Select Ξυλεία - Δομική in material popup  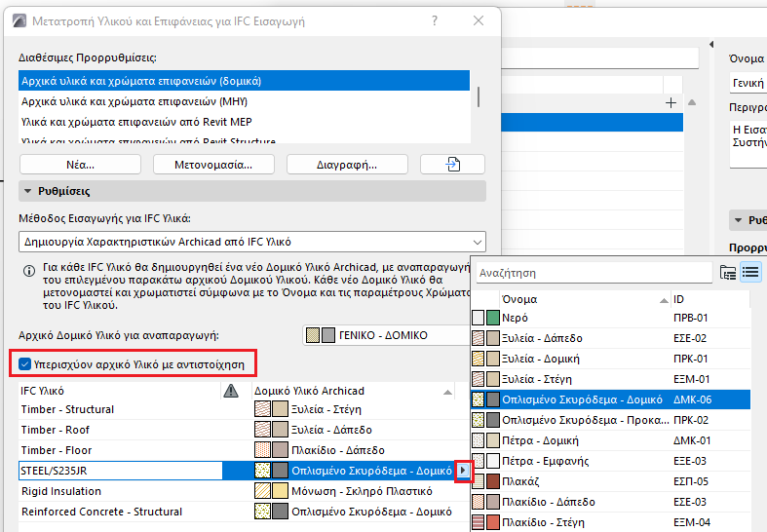click(x=610, y=359)
